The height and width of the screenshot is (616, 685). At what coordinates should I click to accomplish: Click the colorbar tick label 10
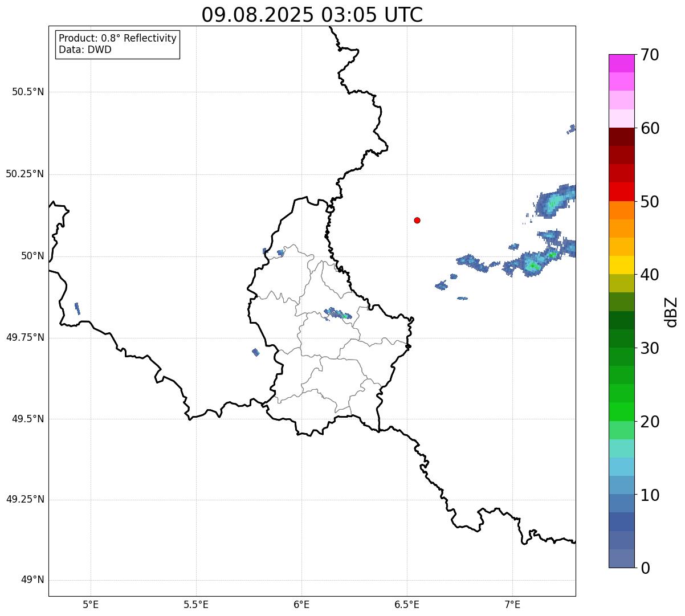650,495
